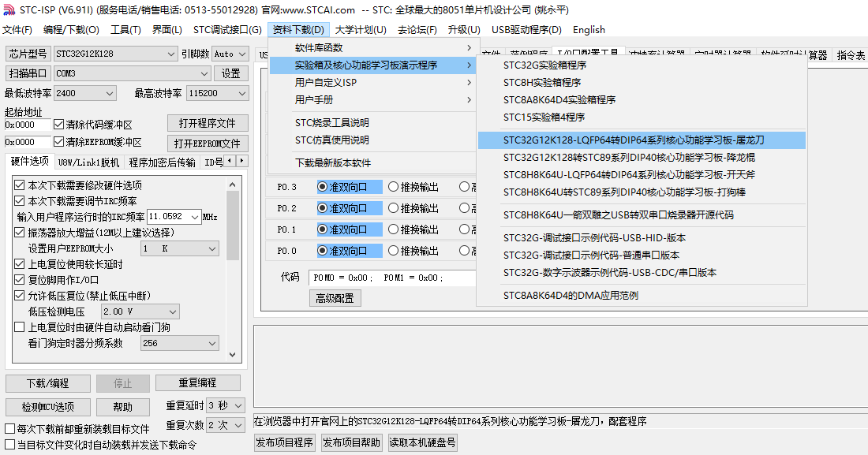The image size is (868, 455).
Task: Expand the 用户自定义ISP submenu
Action: (x=372, y=83)
